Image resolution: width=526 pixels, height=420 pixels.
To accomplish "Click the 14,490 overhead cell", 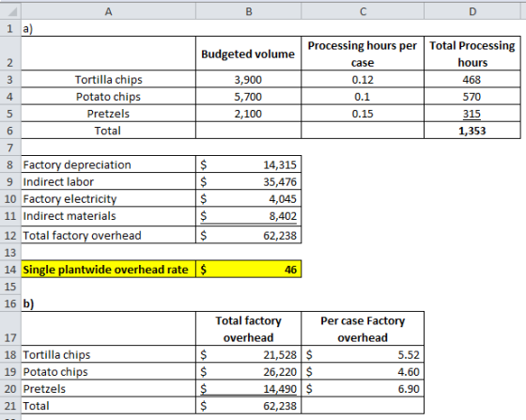I will [249, 388].
